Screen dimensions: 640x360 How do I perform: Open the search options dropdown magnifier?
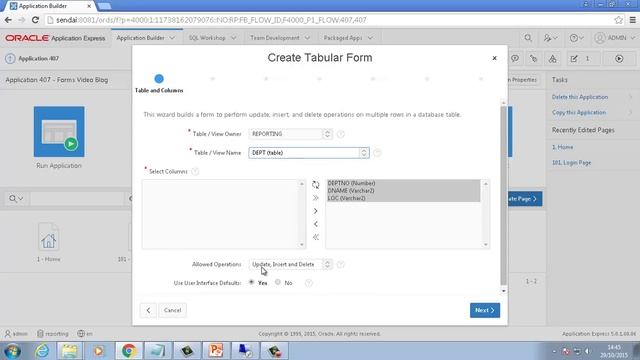click(x=16, y=199)
